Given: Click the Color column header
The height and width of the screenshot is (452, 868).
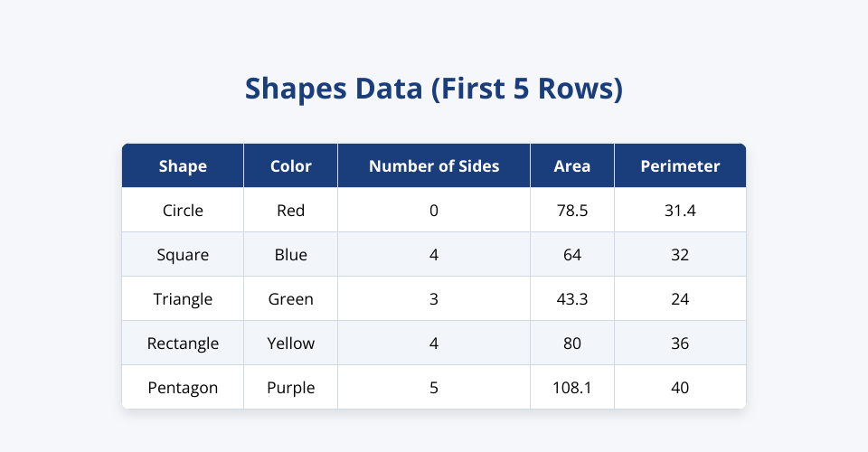Looking at the screenshot, I should (290, 165).
